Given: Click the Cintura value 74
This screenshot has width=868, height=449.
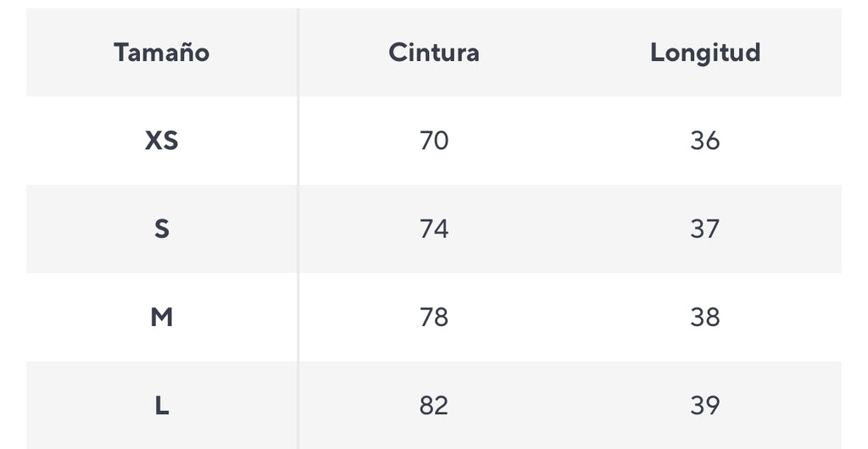Looking at the screenshot, I should (x=433, y=229).
